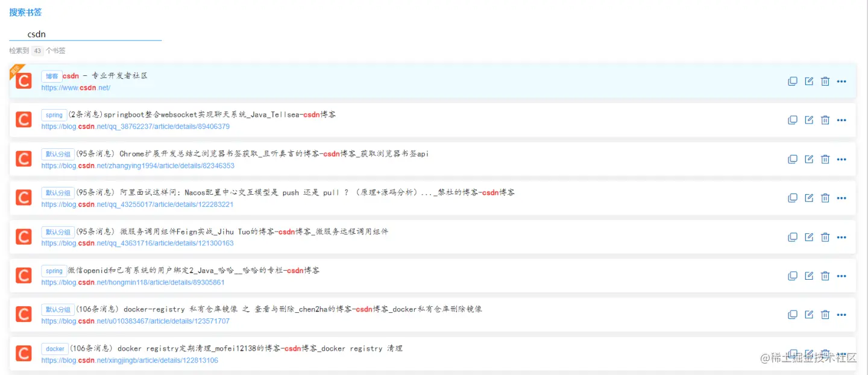Select 默认分组 tag on Feign实战 bookmark

58,232
